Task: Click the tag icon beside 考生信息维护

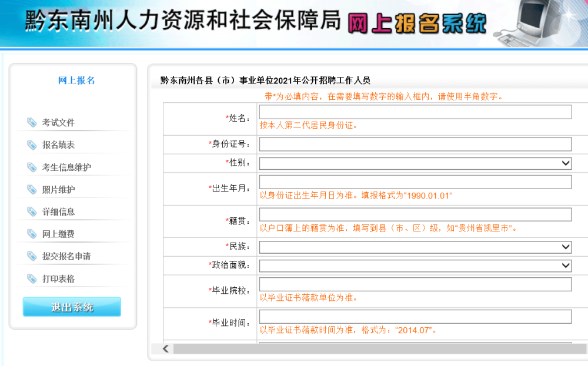Action: point(32,167)
